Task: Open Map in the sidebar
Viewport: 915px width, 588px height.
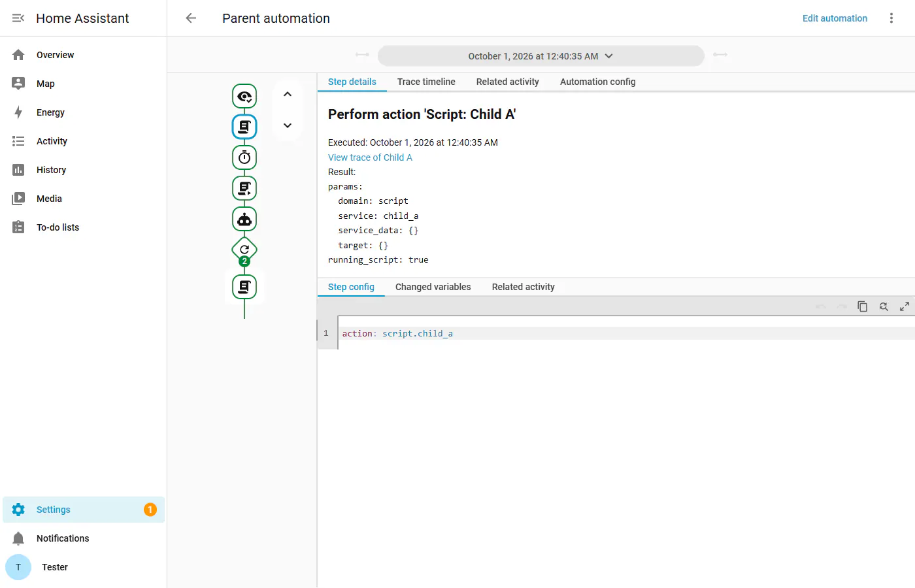Action: pyautogui.click(x=84, y=84)
